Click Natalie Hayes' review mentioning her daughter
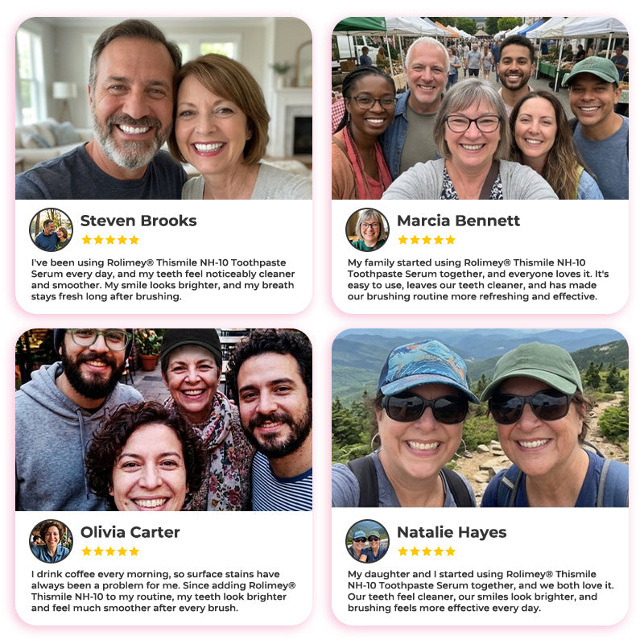Image resolution: width=644 pixels, height=644 pixels. click(481, 591)
